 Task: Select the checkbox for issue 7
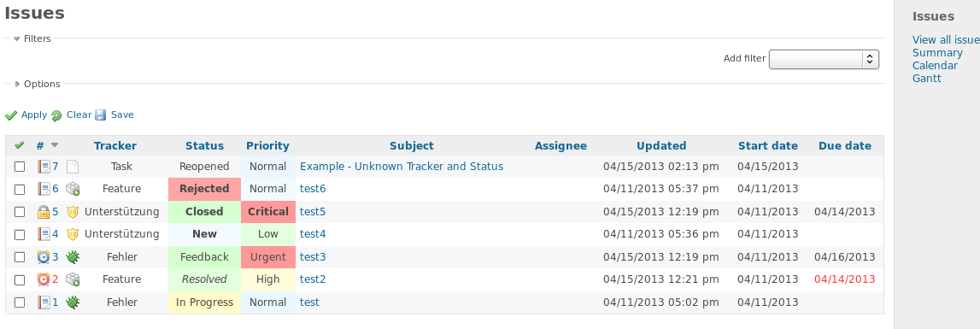tap(20, 167)
